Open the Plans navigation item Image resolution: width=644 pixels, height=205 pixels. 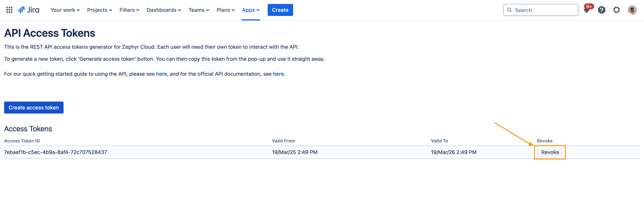[x=225, y=10]
